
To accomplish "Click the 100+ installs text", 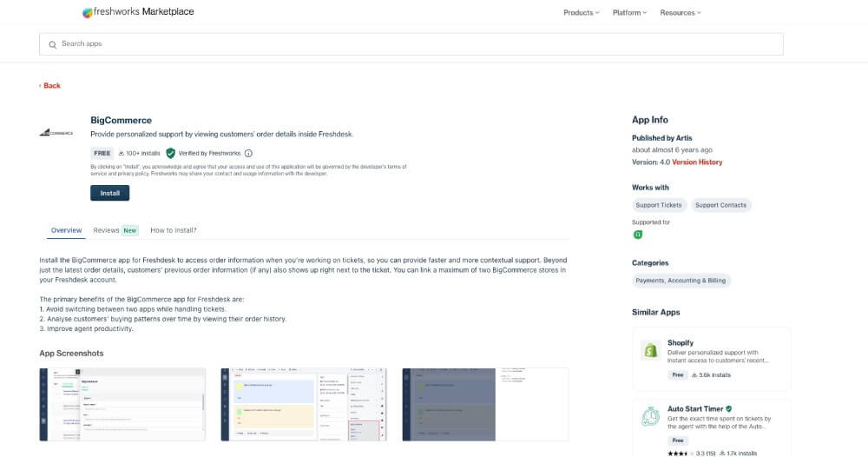I will (143, 154).
